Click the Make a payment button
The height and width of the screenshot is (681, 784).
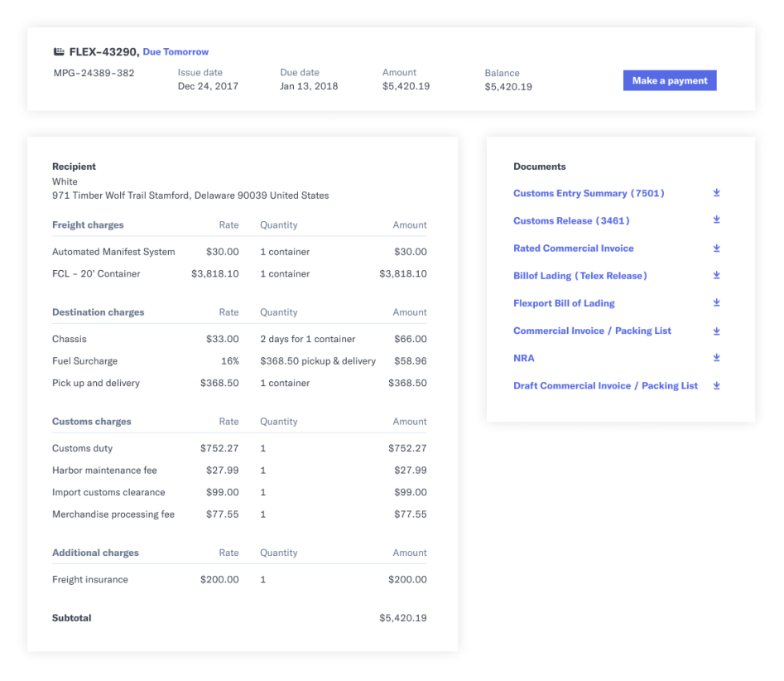(669, 80)
